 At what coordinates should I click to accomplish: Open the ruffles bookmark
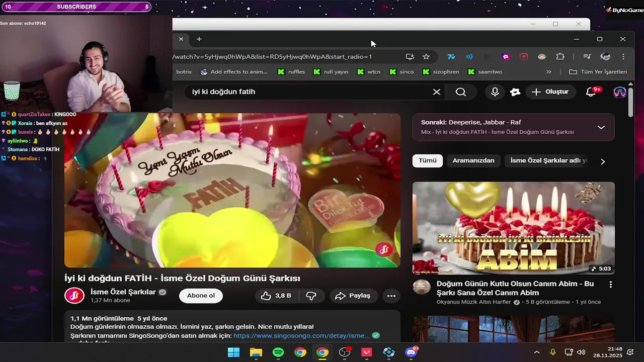pyautogui.click(x=291, y=72)
